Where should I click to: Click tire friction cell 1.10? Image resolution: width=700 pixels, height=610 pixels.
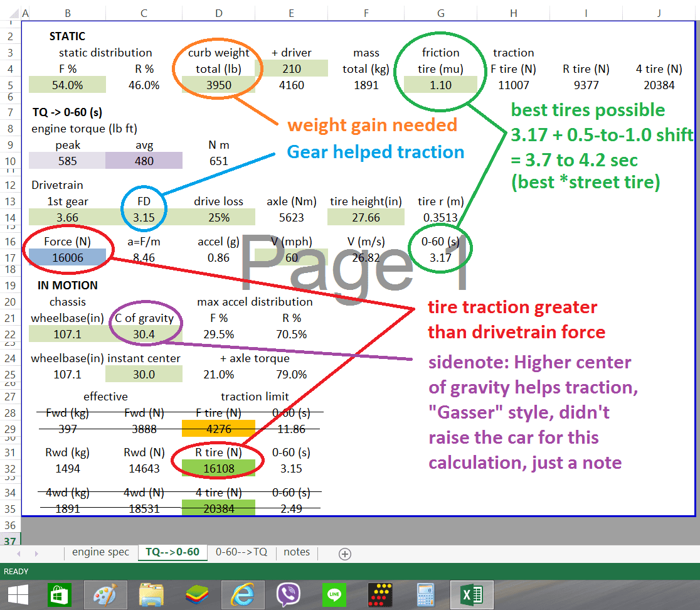pyautogui.click(x=440, y=85)
